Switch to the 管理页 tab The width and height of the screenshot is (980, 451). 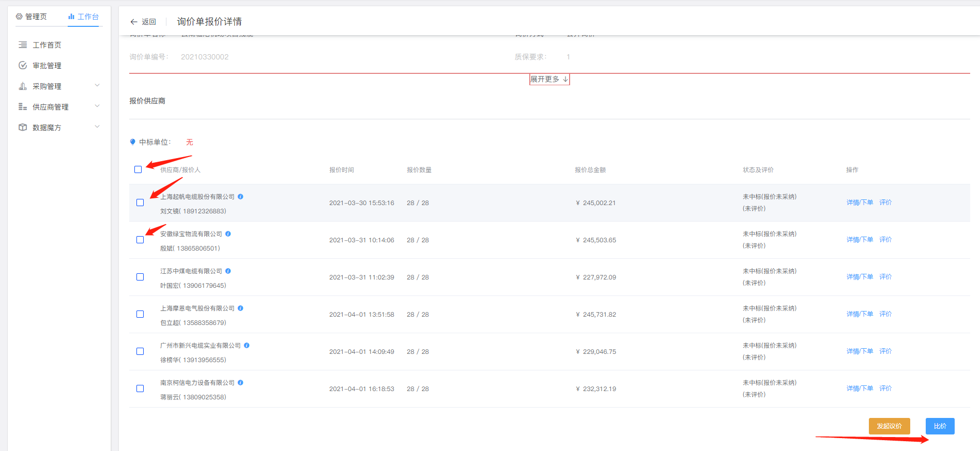click(32, 17)
